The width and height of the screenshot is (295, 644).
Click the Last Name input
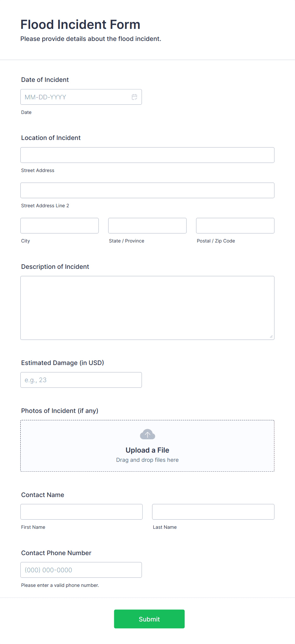point(213,512)
